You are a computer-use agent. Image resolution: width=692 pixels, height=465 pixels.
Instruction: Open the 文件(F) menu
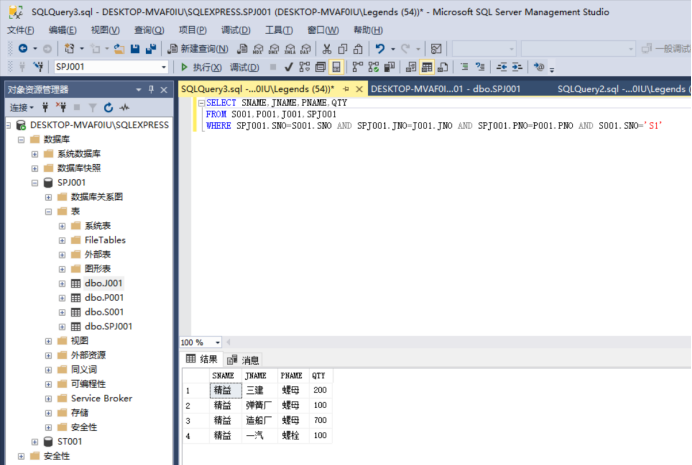(20, 30)
